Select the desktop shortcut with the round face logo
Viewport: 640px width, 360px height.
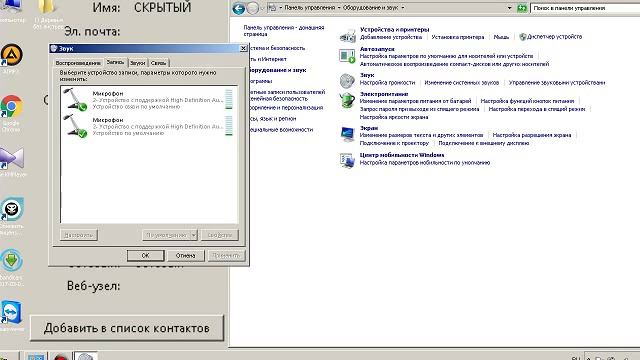tap(11, 216)
